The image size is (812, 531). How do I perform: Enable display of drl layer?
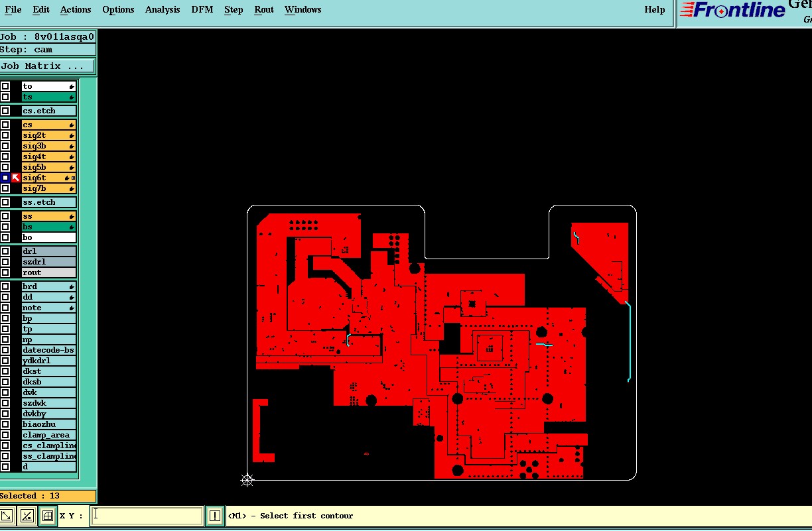[5, 251]
